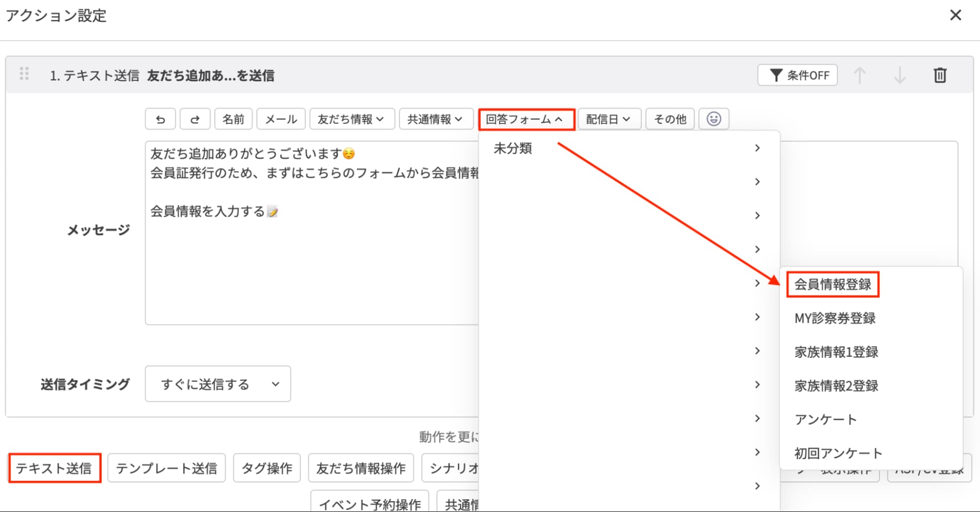Image resolution: width=980 pixels, height=512 pixels.
Task: Click the filter icon in the 条件OFF button
Action: click(775, 75)
